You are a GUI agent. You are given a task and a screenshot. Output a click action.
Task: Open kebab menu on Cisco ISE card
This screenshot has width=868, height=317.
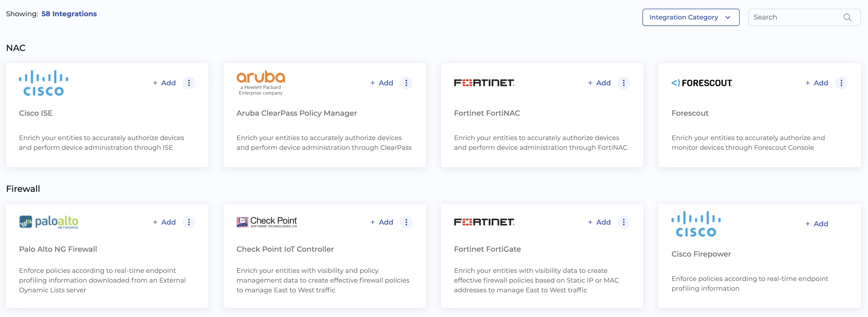click(189, 83)
